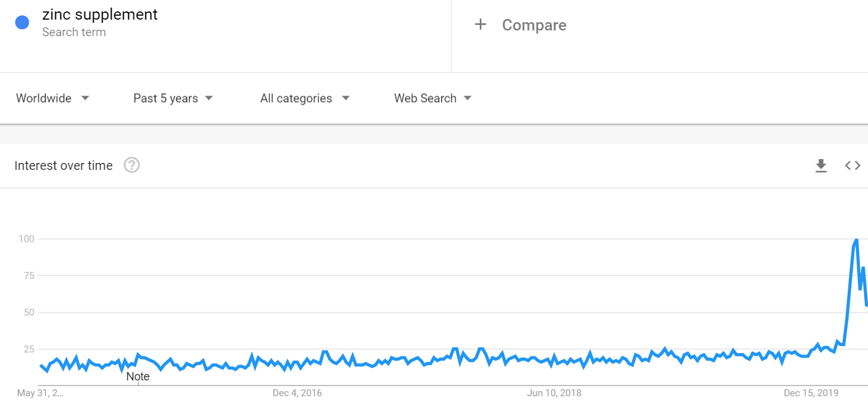
Task: Click the May 31 axis date label
Action: [41, 393]
